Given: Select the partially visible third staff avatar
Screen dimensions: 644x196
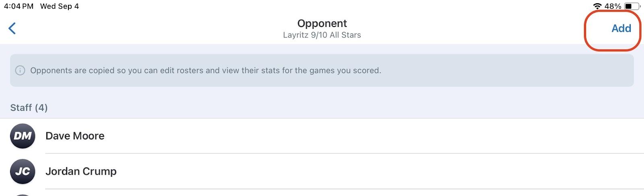Looking at the screenshot, I should coord(23,195).
